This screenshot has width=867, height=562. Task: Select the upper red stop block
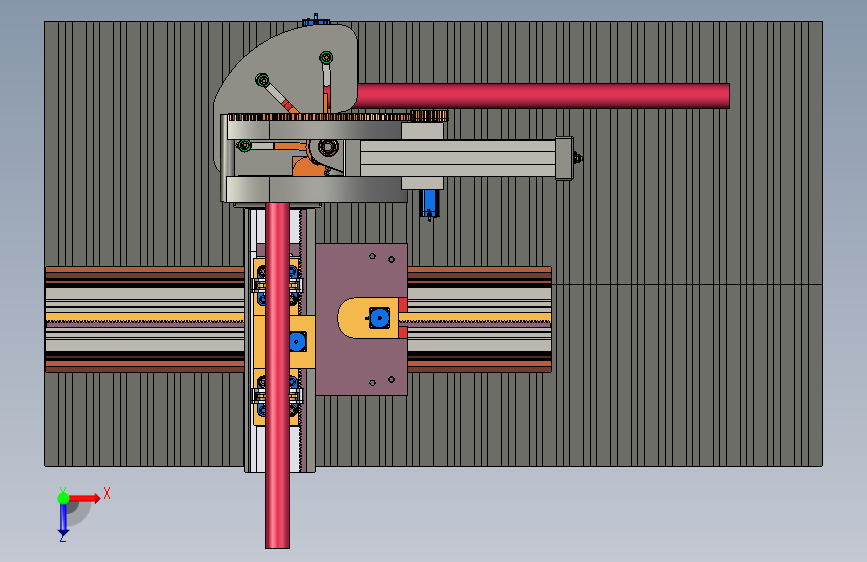403,305
